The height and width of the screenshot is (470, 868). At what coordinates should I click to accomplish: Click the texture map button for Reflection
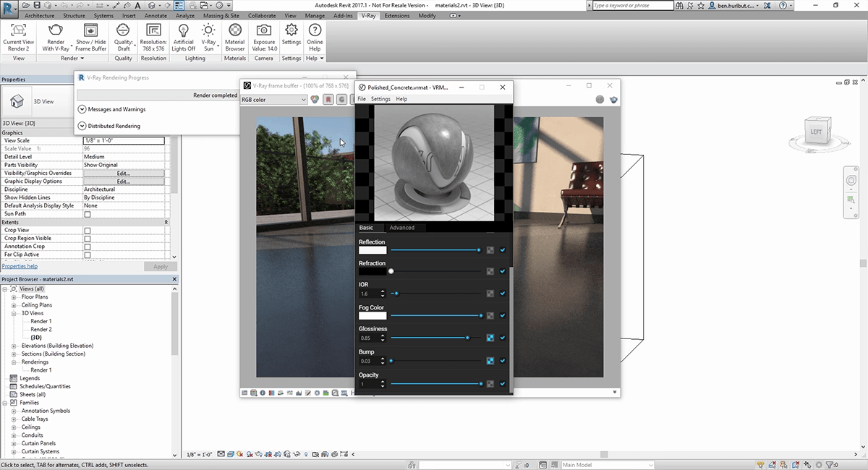coord(490,250)
